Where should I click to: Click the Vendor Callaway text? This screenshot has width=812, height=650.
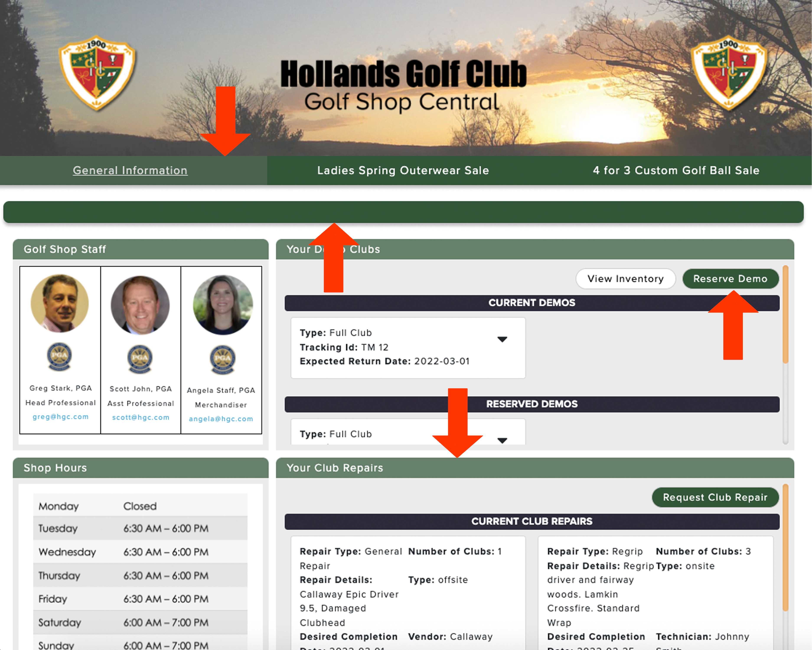[450, 636]
